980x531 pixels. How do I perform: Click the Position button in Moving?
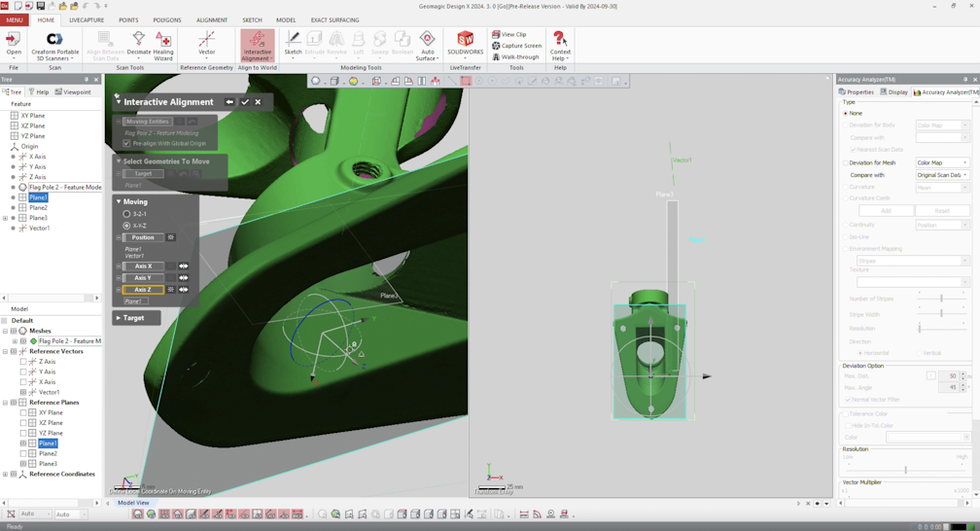coord(143,237)
